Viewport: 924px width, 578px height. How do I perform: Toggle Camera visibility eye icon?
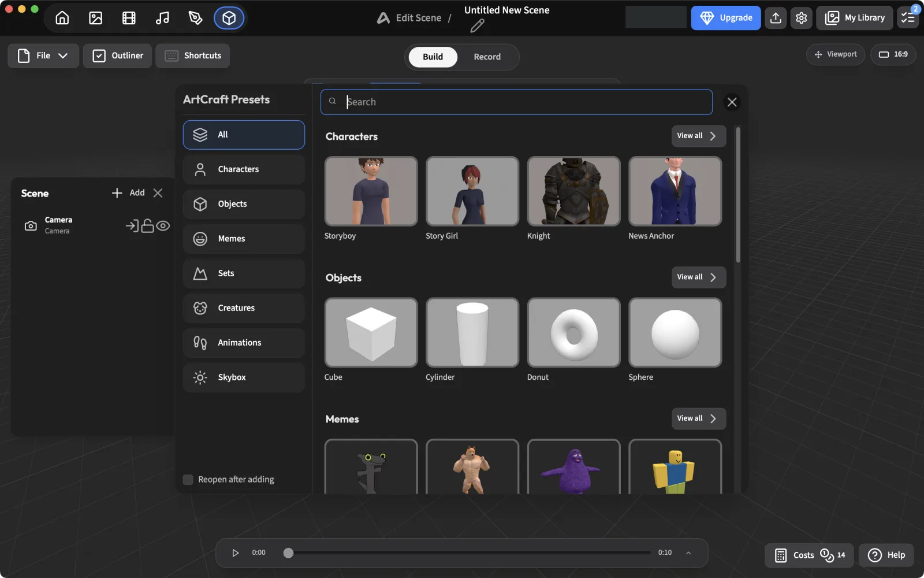(x=163, y=225)
